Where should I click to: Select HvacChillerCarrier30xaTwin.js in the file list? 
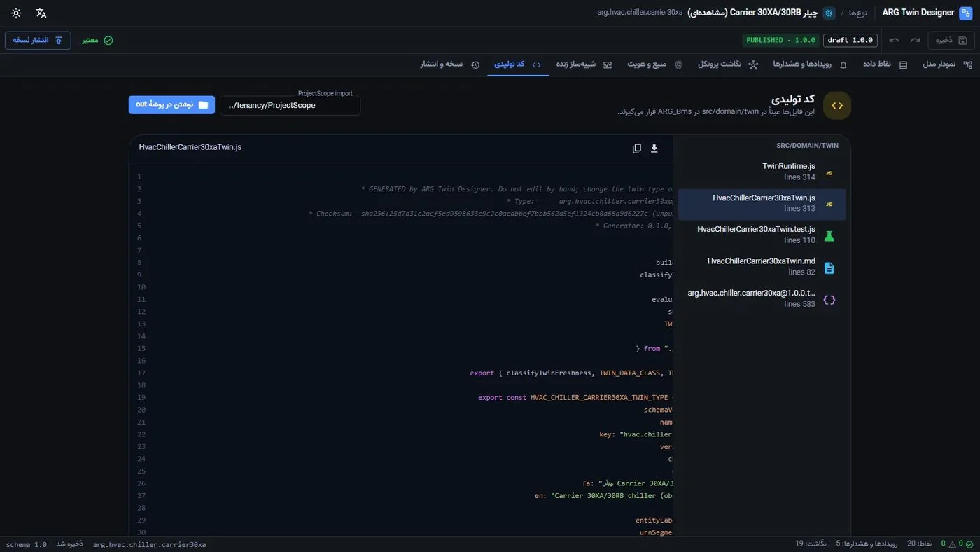(762, 204)
